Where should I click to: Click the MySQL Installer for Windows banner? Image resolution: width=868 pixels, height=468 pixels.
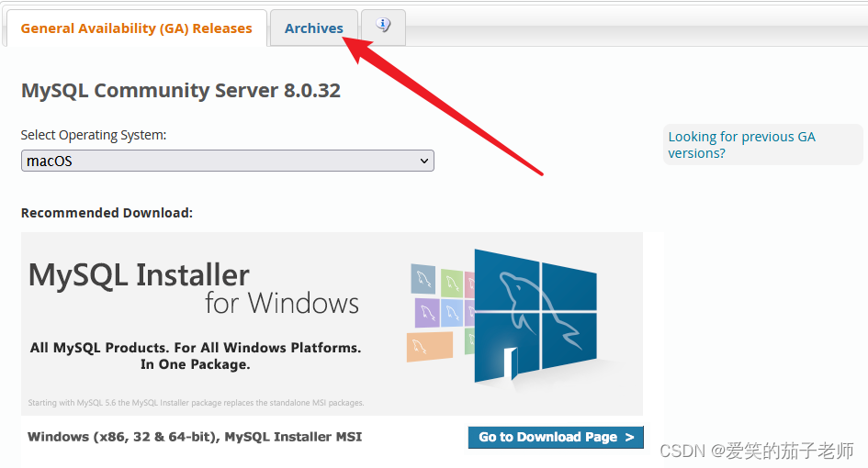332,324
